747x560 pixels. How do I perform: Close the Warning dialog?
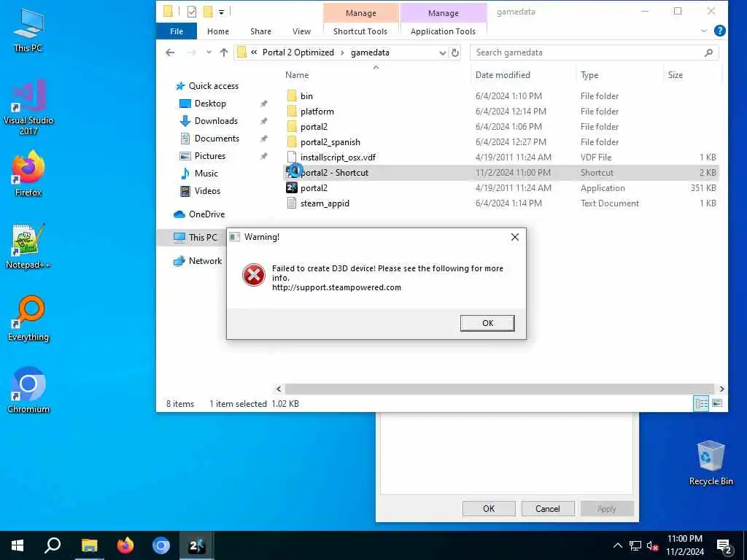click(514, 237)
